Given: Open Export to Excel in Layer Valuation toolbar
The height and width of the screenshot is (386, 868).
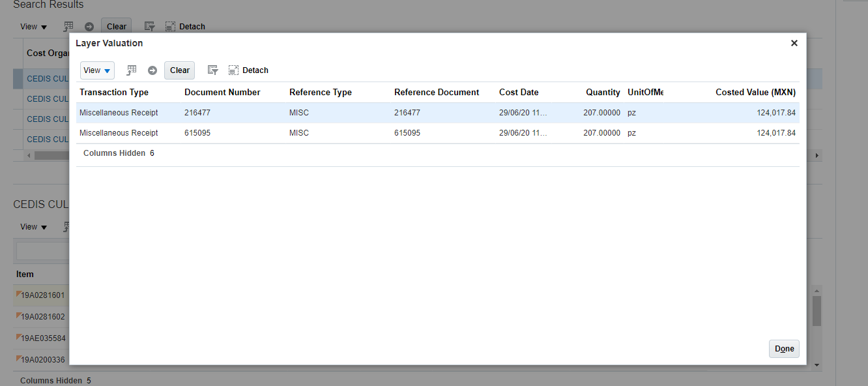Looking at the screenshot, I should pos(132,70).
